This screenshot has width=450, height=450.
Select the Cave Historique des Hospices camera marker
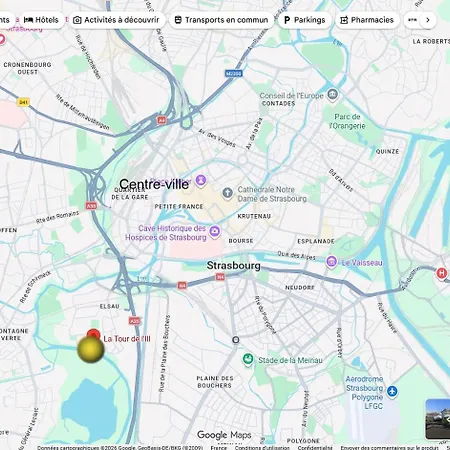point(215,231)
